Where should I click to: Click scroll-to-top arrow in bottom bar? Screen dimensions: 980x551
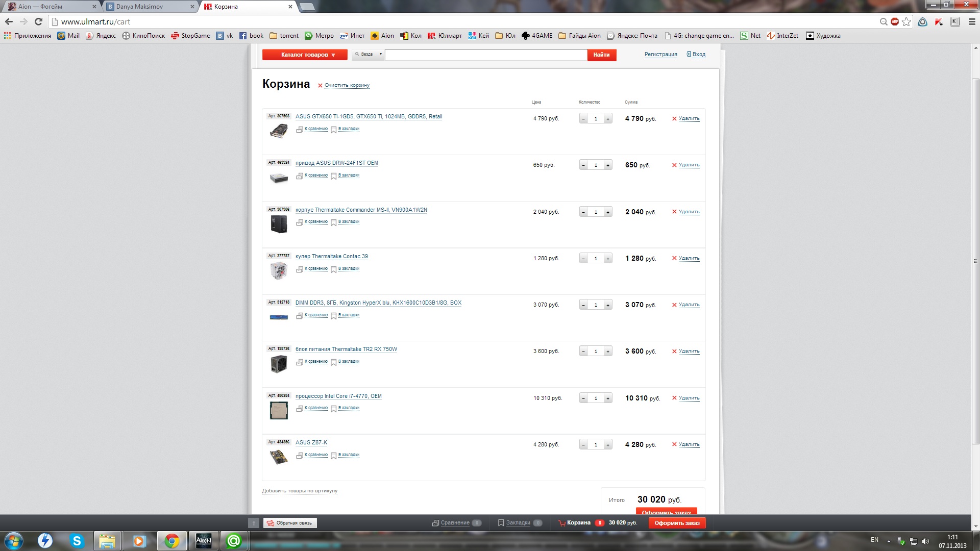tap(254, 523)
